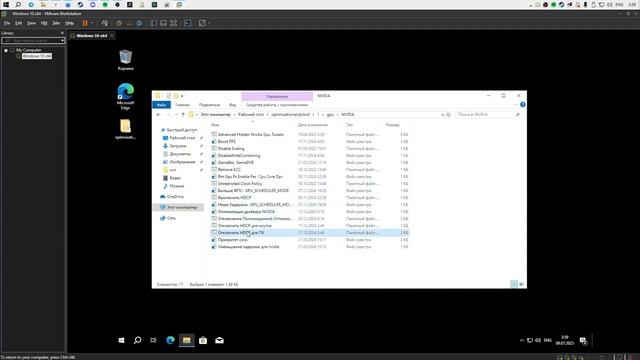Open Explorer help with the blue question icon
Screen dimensions: 640x360
coord(522,105)
